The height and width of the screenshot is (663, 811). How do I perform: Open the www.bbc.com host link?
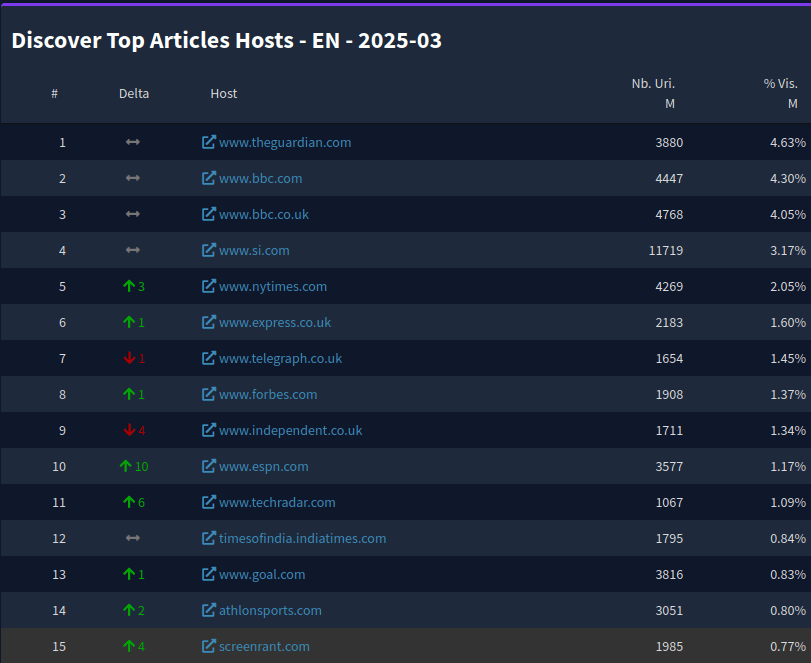(x=261, y=178)
